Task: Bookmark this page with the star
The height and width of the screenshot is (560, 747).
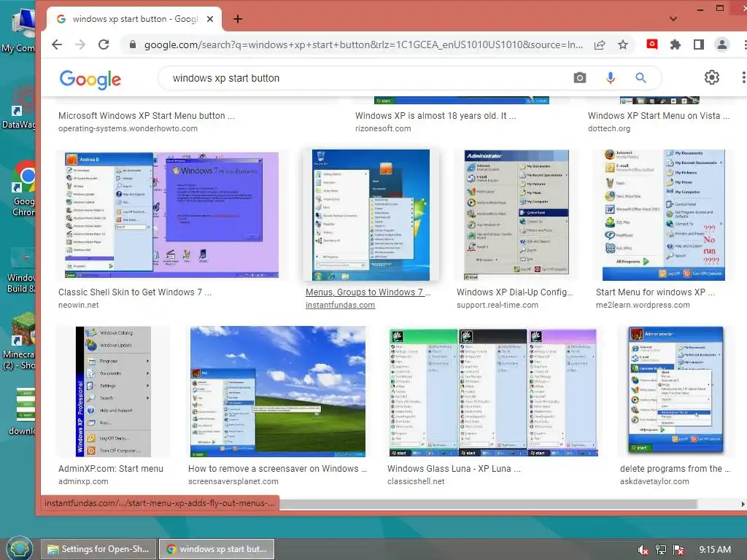Action: click(x=623, y=44)
